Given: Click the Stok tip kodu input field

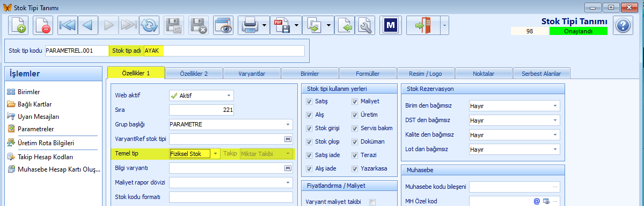Looking at the screenshot, I should click(77, 51).
